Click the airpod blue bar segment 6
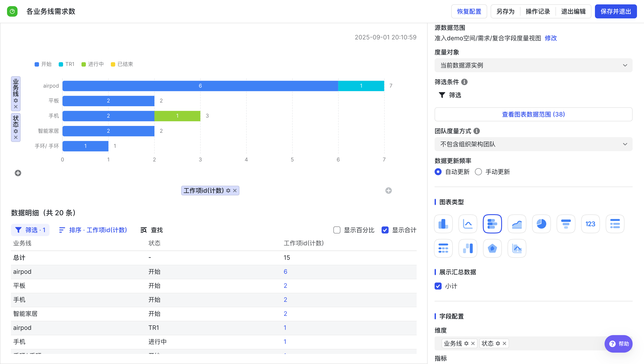 coord(200,86)
